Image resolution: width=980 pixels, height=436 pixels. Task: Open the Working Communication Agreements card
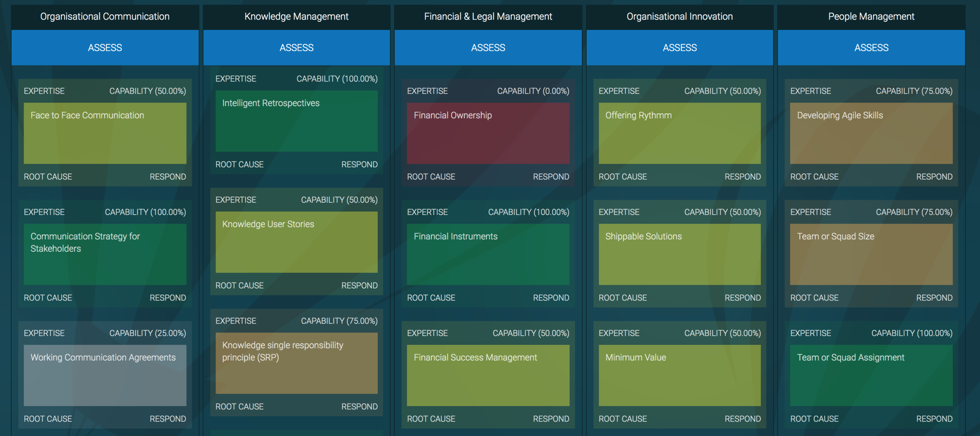pos(105,375)
